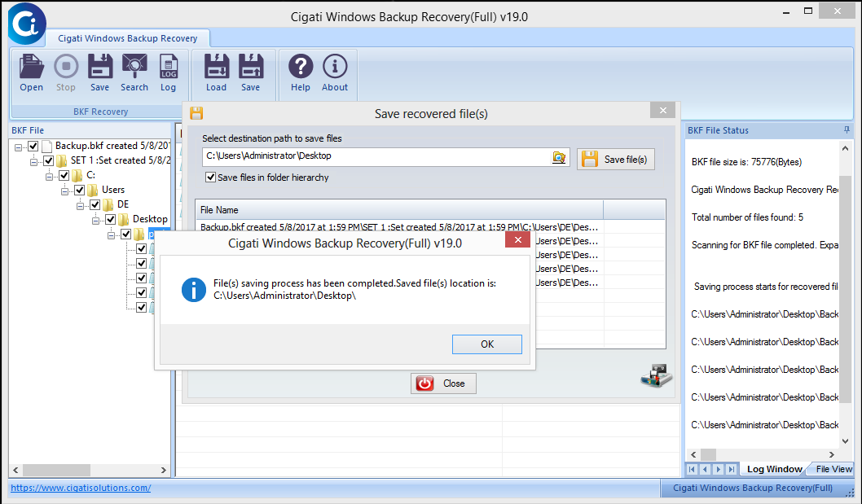
Task: Click OK in the completion message
Action: [x=487, y=344]
